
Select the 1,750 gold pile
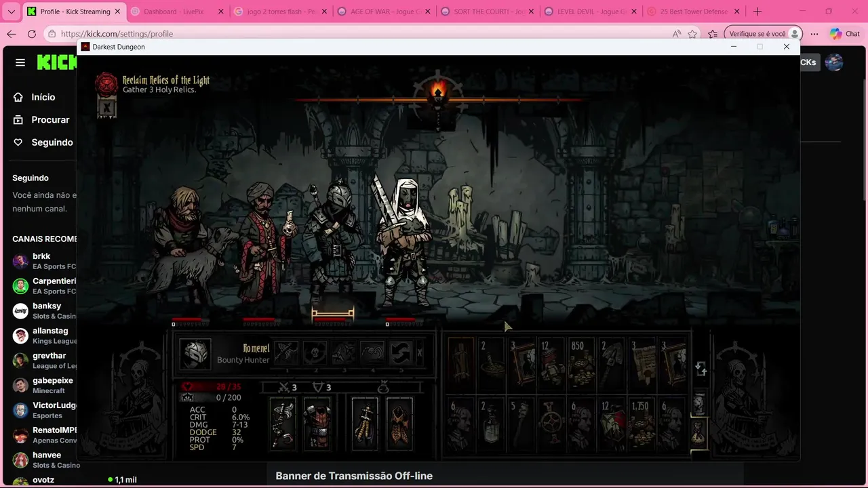(643, 425)
